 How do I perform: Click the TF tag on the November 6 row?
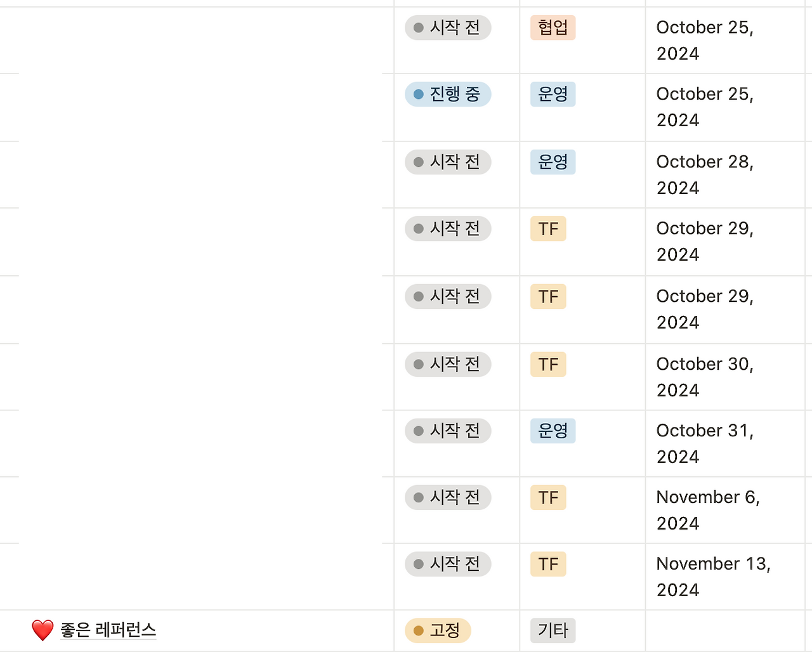547,497
